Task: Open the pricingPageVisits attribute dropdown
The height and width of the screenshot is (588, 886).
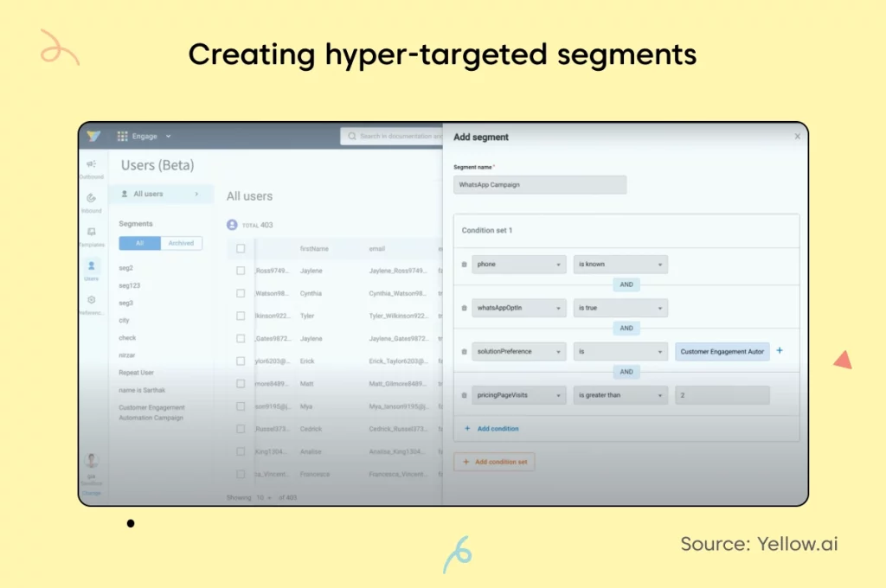Action: (x=519, y=395)
